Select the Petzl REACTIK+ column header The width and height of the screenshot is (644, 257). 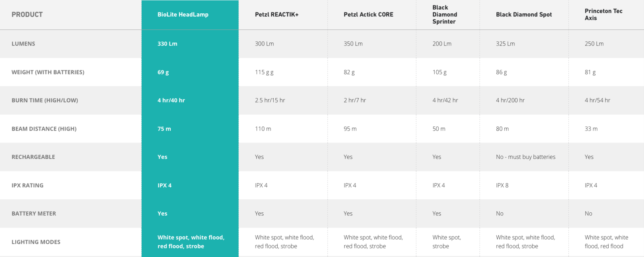pos(277,15)
